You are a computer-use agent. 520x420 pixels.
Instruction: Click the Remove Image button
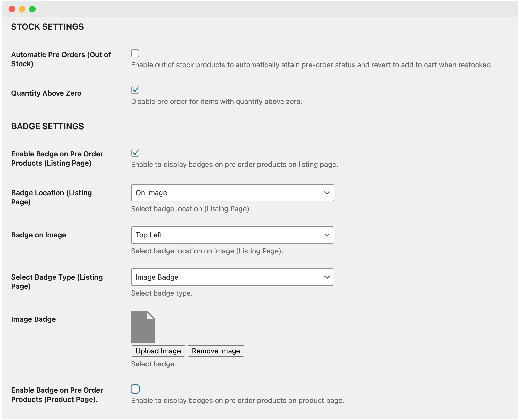[216, 351]
